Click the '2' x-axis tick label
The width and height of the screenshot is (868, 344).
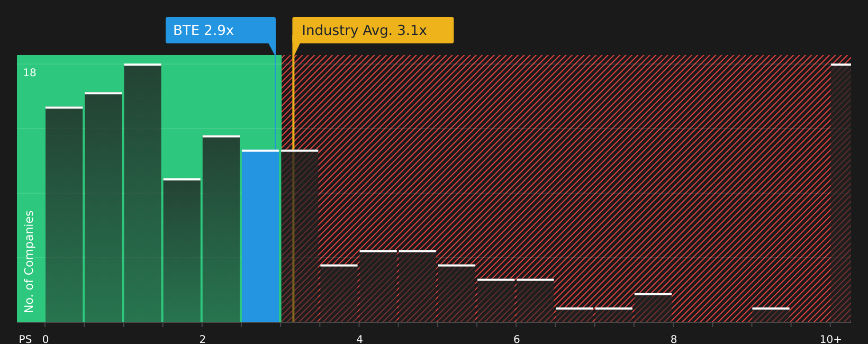[202, 339]
